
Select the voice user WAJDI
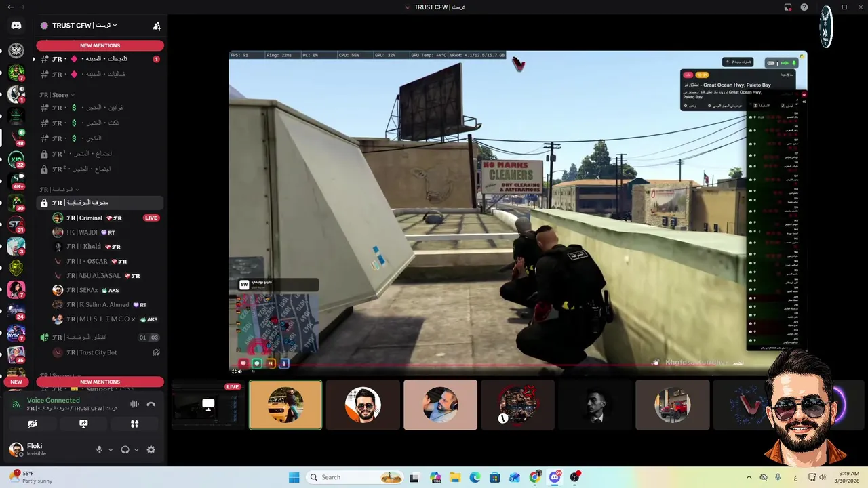[102, 232]
